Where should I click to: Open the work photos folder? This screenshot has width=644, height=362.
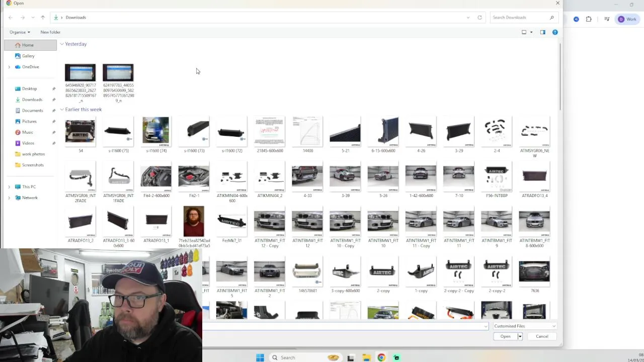coord(33,154)
